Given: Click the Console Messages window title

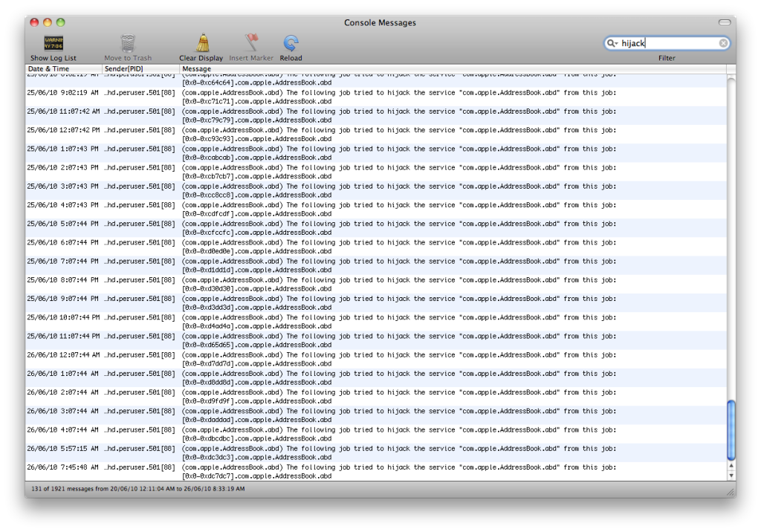Looking at the screenshot, I should [x=380, y=22].
